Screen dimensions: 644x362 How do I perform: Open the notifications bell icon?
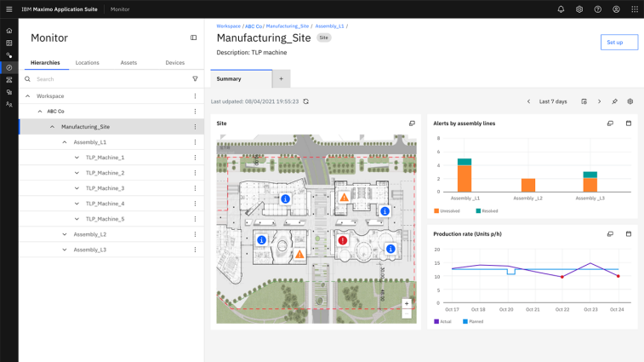pos(561,9)
